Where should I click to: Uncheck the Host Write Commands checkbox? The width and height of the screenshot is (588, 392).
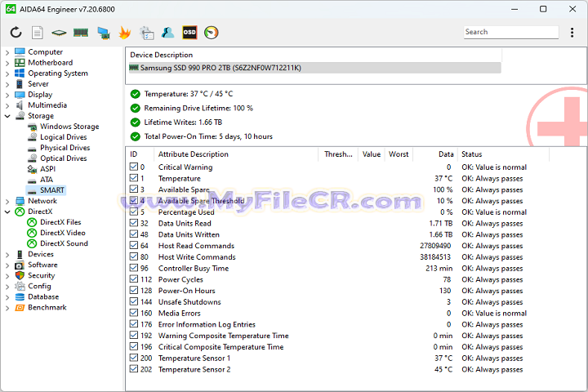coord(133,256)
